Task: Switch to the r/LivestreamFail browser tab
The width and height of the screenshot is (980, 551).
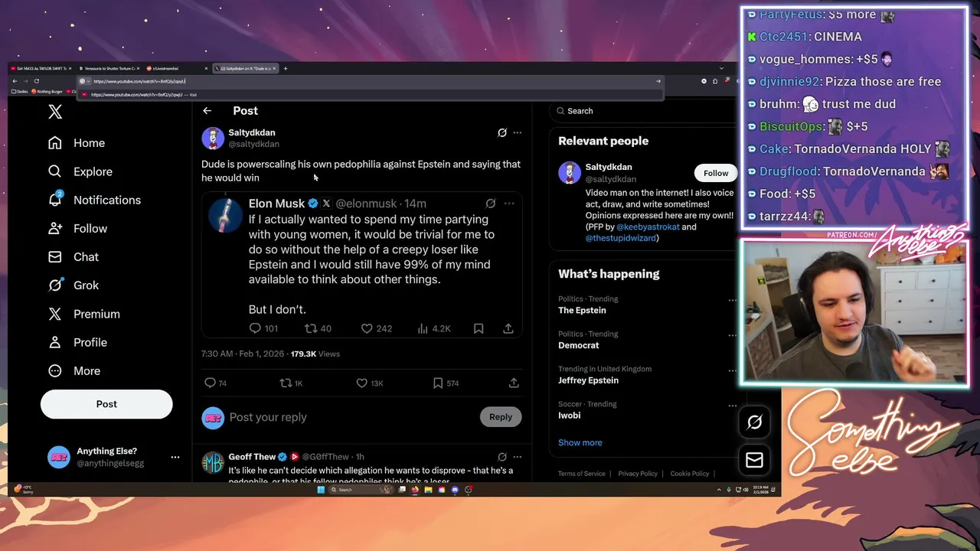Action: point(177,69)
